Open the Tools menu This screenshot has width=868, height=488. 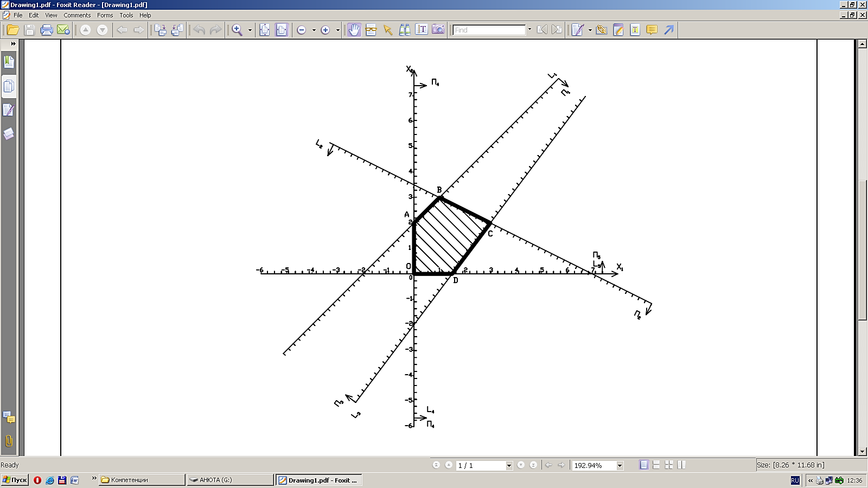[x=126, y=15]
